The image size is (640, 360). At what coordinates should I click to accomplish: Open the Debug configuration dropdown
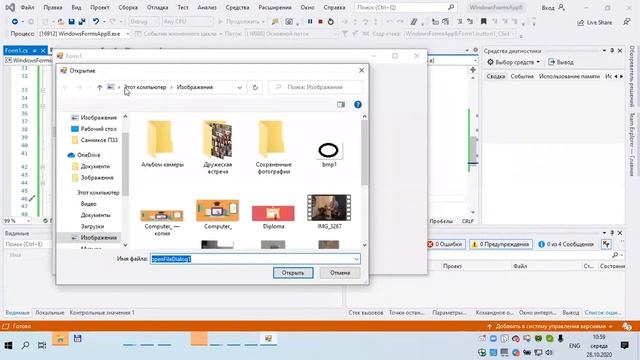pos(144,21)
